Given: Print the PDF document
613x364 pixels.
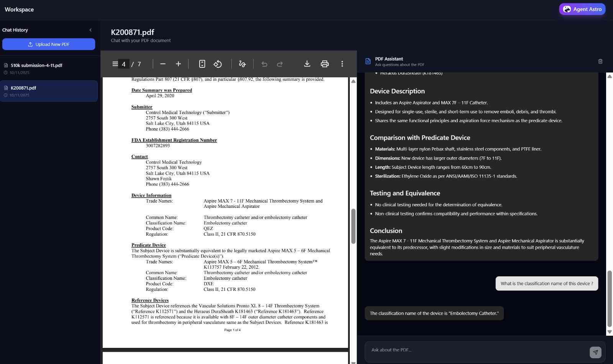Looking at the screenshot, I should point(325,64).
